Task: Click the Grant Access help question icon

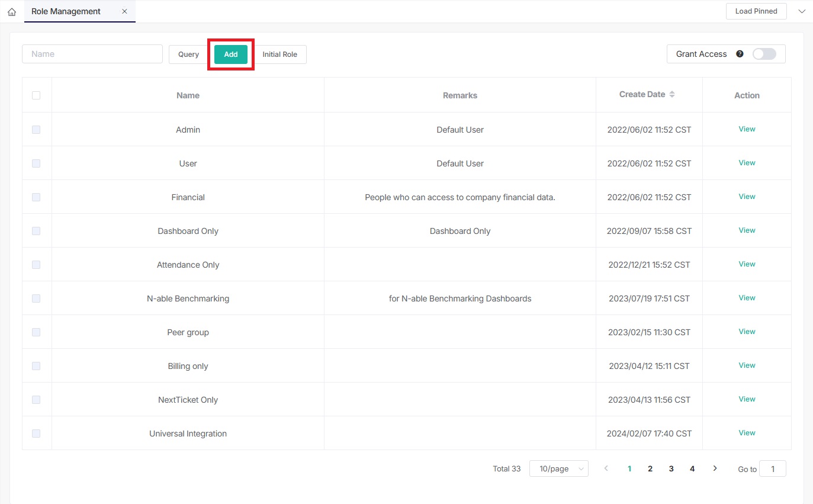Action: 740,54
